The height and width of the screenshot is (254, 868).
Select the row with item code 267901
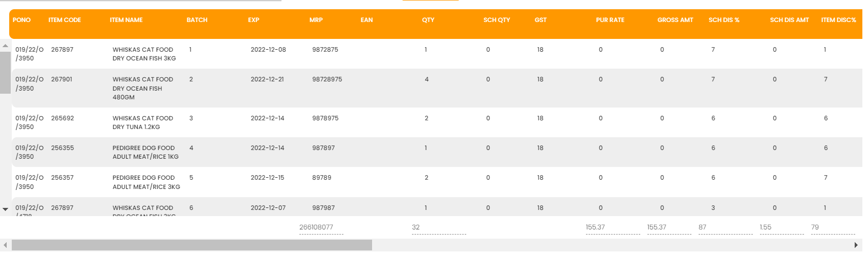point(62,79)
